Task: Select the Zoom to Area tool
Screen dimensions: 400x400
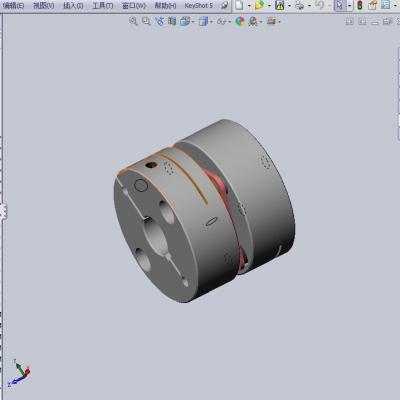Action: coord(146,21)
